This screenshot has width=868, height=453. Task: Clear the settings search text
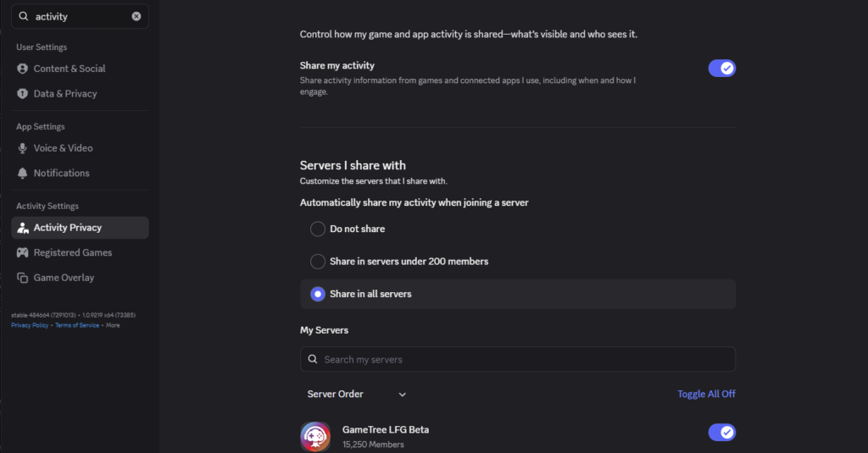click(x=136, y=16)
